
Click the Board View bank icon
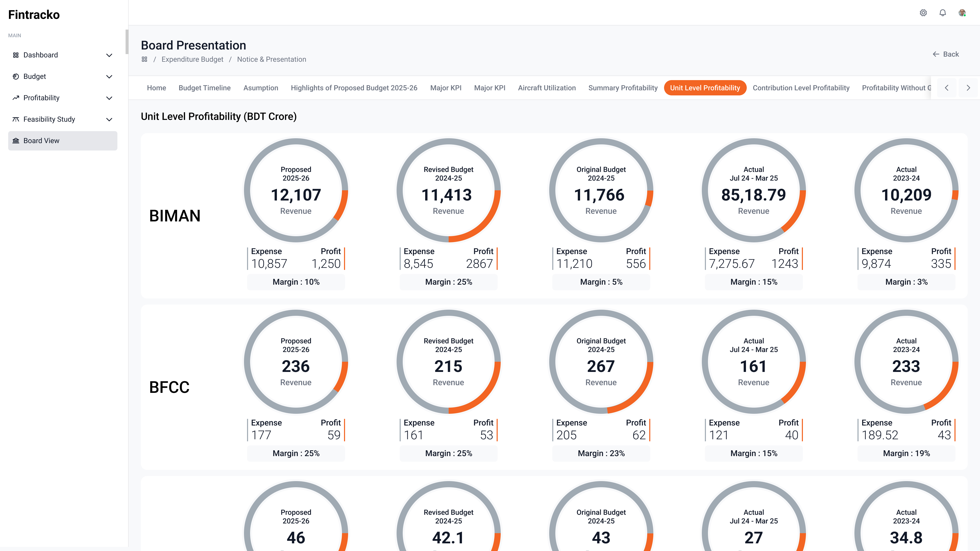[16, 141]
